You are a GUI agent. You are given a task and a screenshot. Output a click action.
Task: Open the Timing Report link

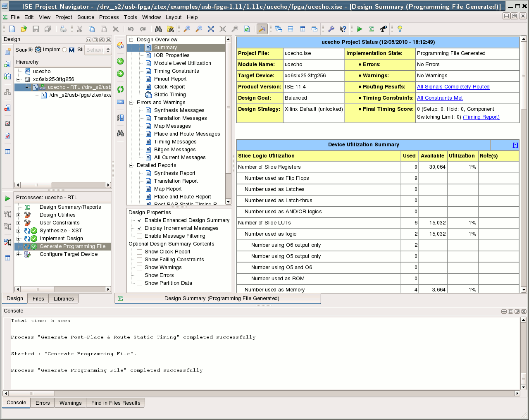pos(481,117)
